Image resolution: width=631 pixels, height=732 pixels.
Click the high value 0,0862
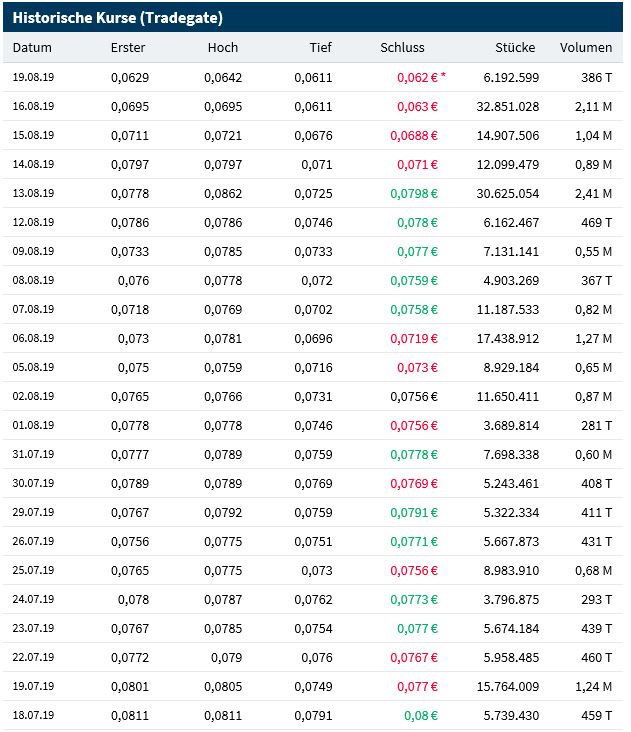[223, 193]
